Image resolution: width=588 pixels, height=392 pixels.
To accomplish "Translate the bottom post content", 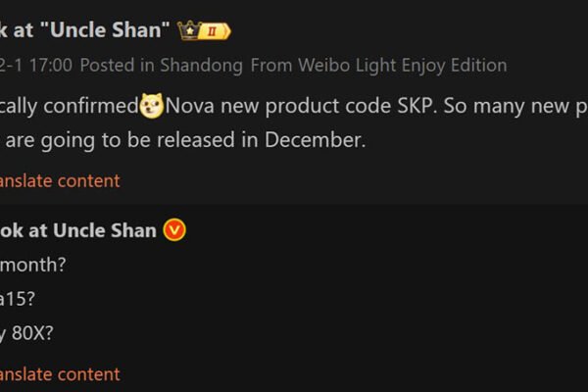I will tap(61, 374).
